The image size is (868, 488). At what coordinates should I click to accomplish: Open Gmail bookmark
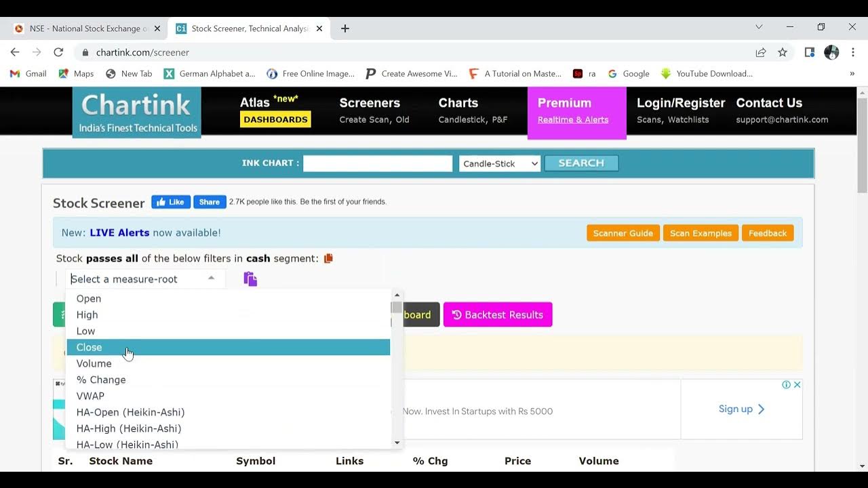tap(28, 74)
